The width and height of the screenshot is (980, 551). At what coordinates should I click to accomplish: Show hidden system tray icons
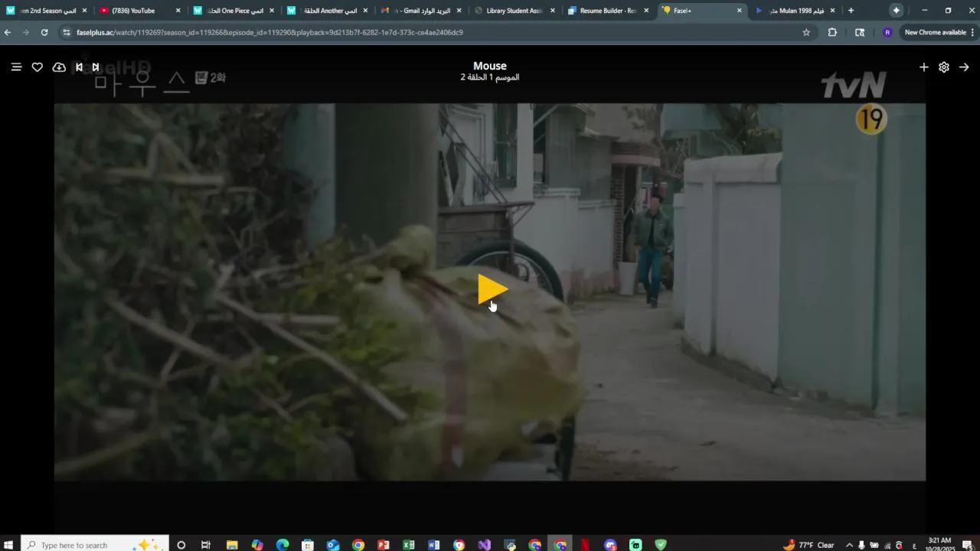click(849, 545)
